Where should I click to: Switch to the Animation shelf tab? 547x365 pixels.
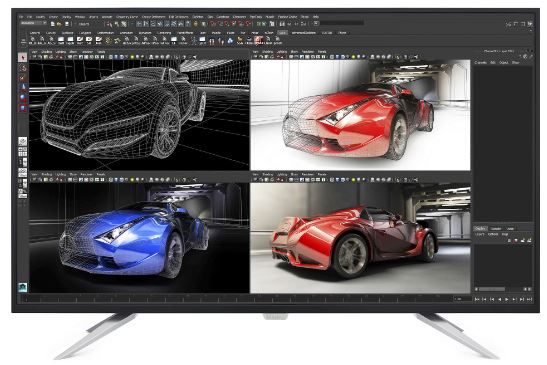coord(126,33)
